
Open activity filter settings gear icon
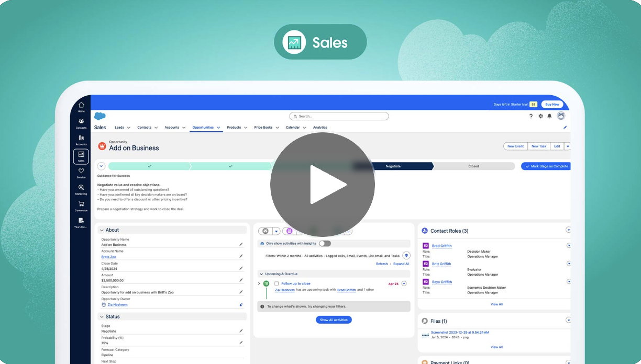pyautogui.click(x=406, y=256)
